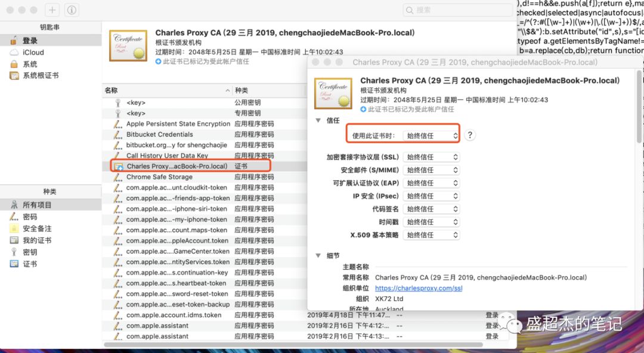Viewport: 644px width, 353px height.
Task: Select the 登录 keychain in the sidebar
Action: (51, 41)
